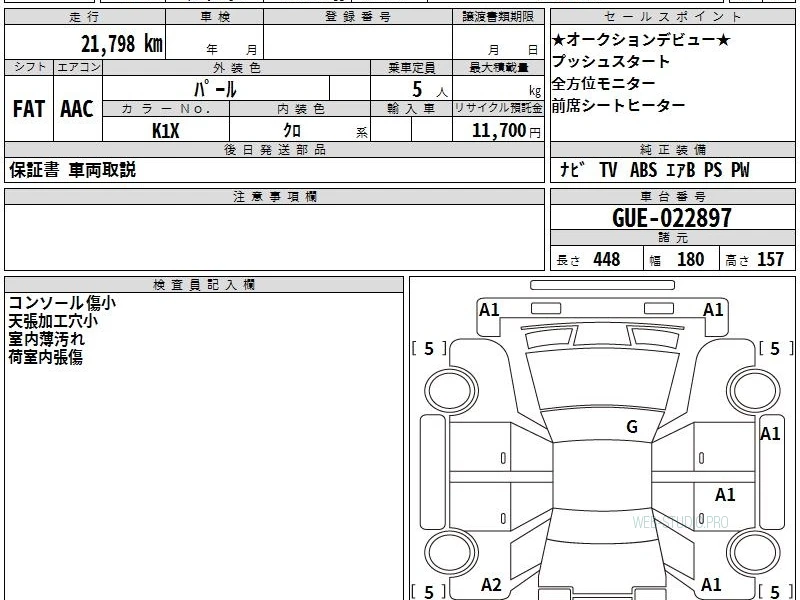Select the color code "K1X"
Image resolution: width=800 pixels, height=600 pixels.
[166, 131]
